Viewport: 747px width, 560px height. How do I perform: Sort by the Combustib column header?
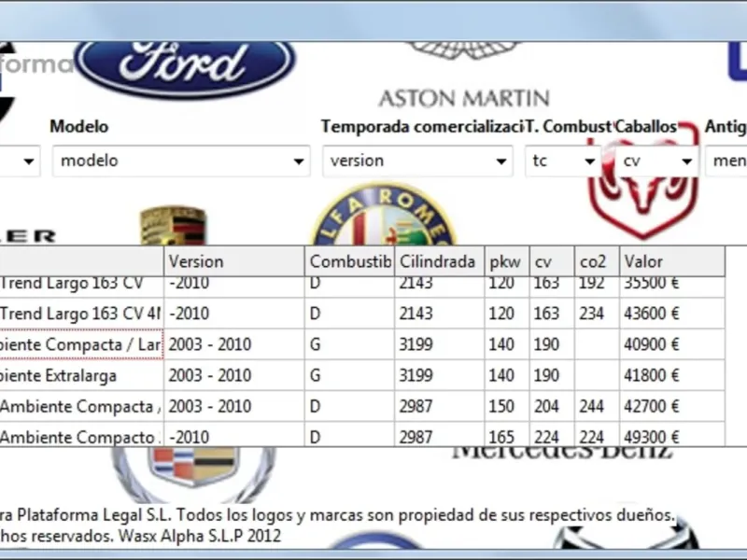pos(349,261)
